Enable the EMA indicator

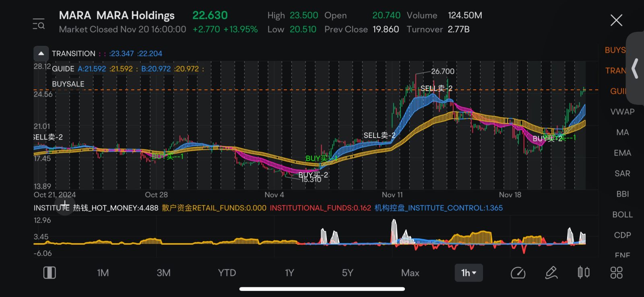coord(622,153)
